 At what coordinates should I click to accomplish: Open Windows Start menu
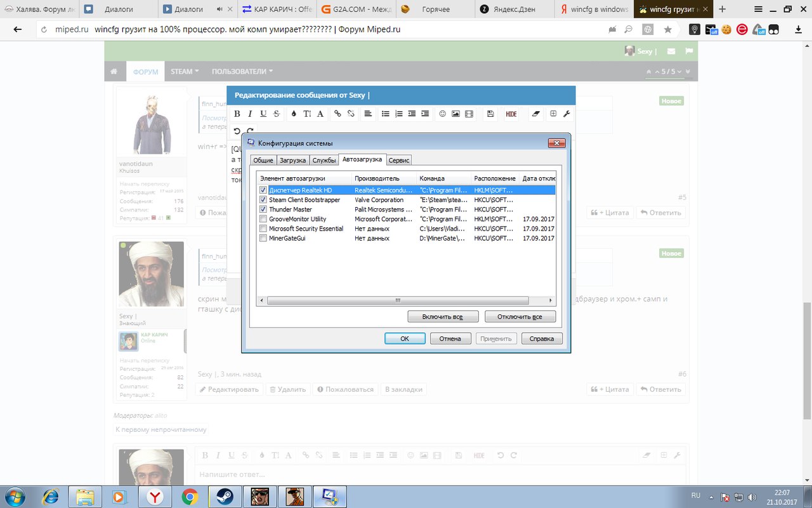pyautogui.click(x=15, y=496)
